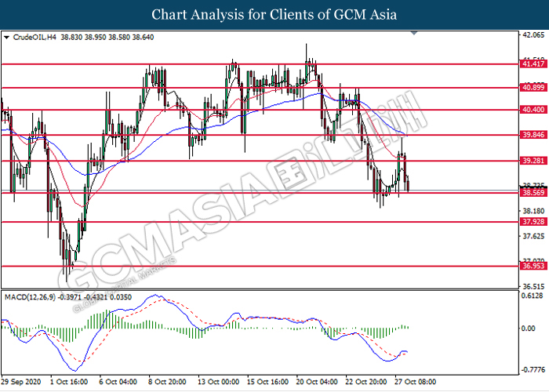Select the 40.899 price level label
Viewport: 549px width, 392px height.
(x=533, y=88)
